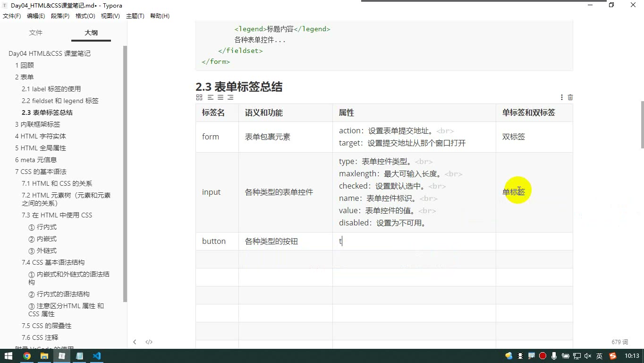Delete the table with the trash icon
The image size is (644, 363).
(570, 97)
